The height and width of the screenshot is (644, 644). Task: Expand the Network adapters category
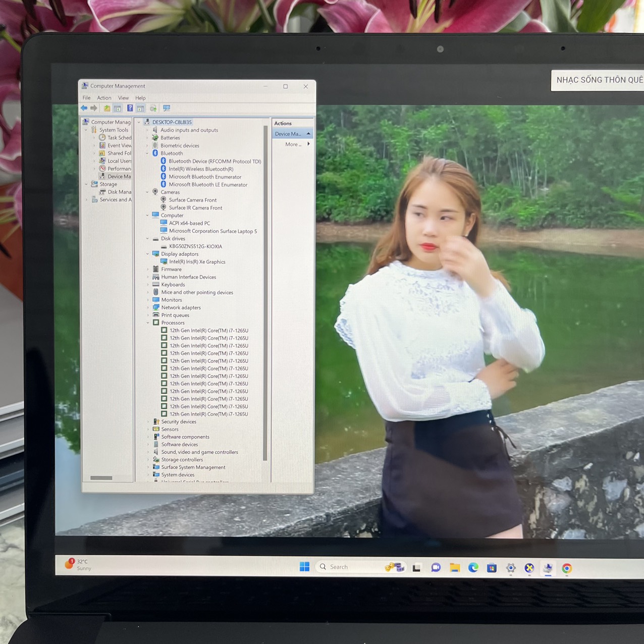tap(148, 308)
